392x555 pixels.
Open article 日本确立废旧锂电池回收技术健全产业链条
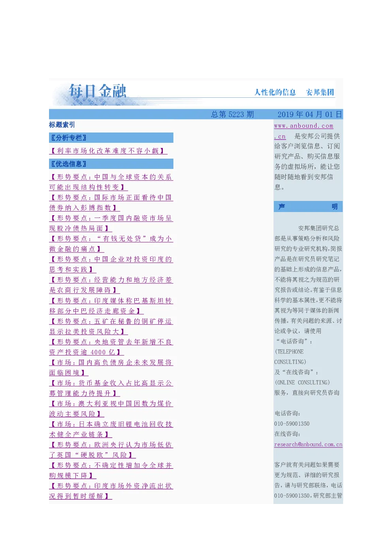point(111,429)
